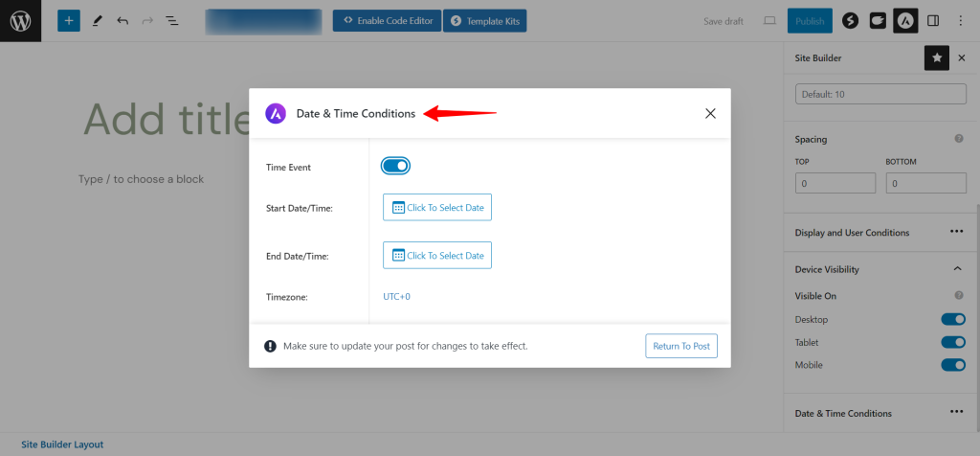Viewport: 980px width, 456px height.
Task: Click the 'Site Builder' sidebar heading
Action: click(818, 58)
